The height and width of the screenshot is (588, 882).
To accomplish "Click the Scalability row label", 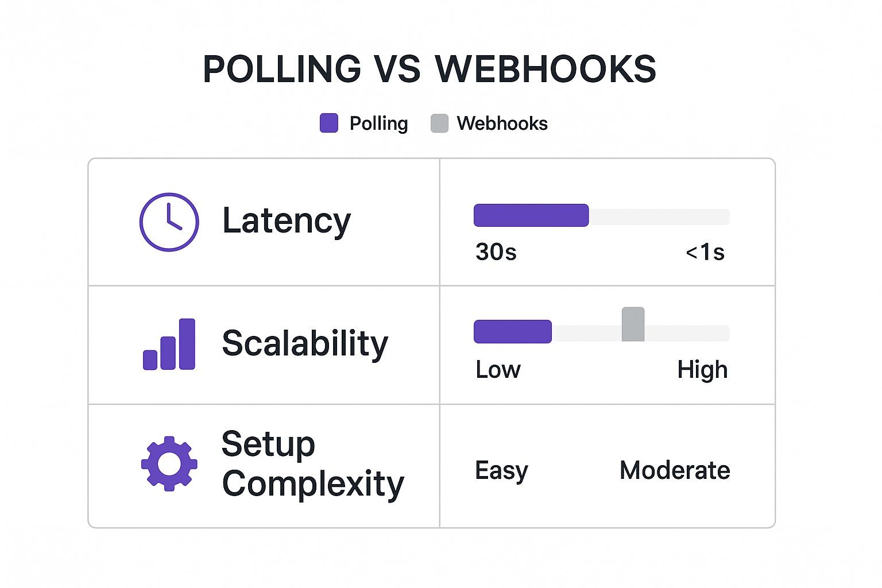I will (305, 343).
